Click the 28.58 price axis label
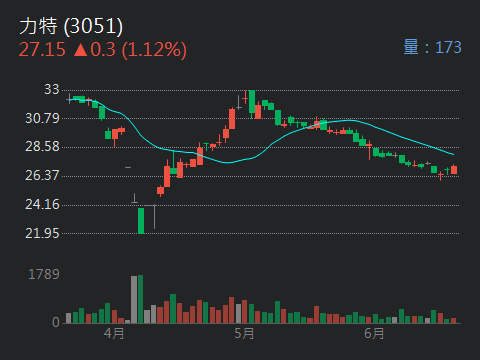Viewport: 480px width, 360px height. pos(42,147)
